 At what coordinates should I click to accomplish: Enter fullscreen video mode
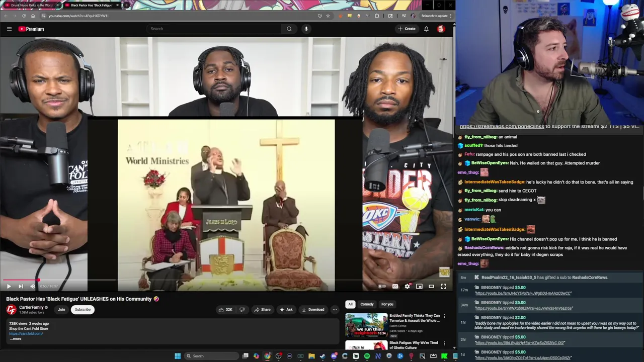click(443, 286)
